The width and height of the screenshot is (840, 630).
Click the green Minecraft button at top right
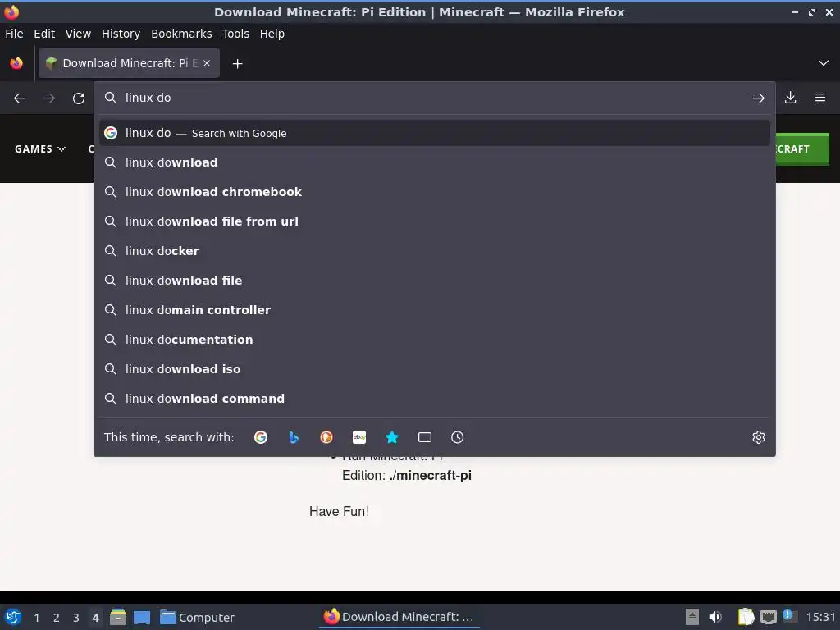(802, 149)
